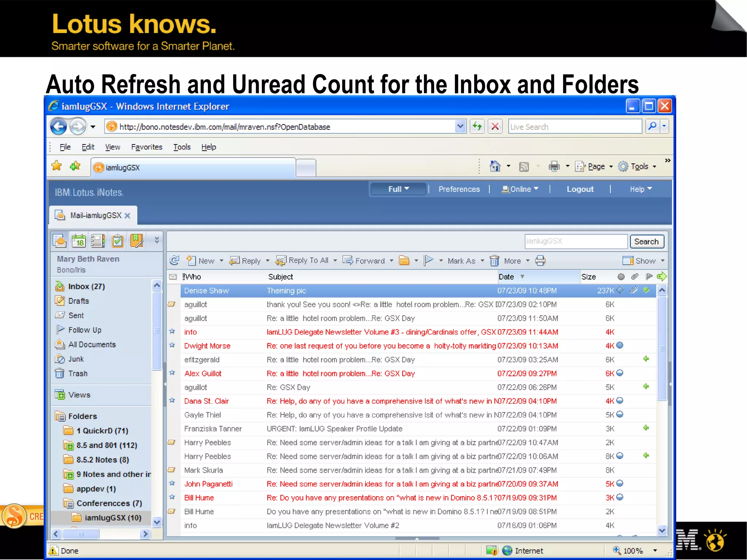
Task: Click the browser Forward button
Action: click(x=77, y=127)
